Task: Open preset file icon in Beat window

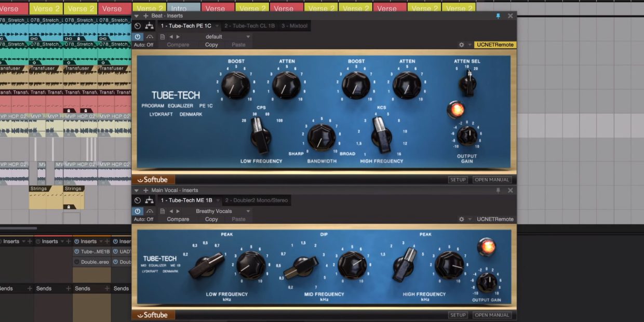Action: click(163, 37)
